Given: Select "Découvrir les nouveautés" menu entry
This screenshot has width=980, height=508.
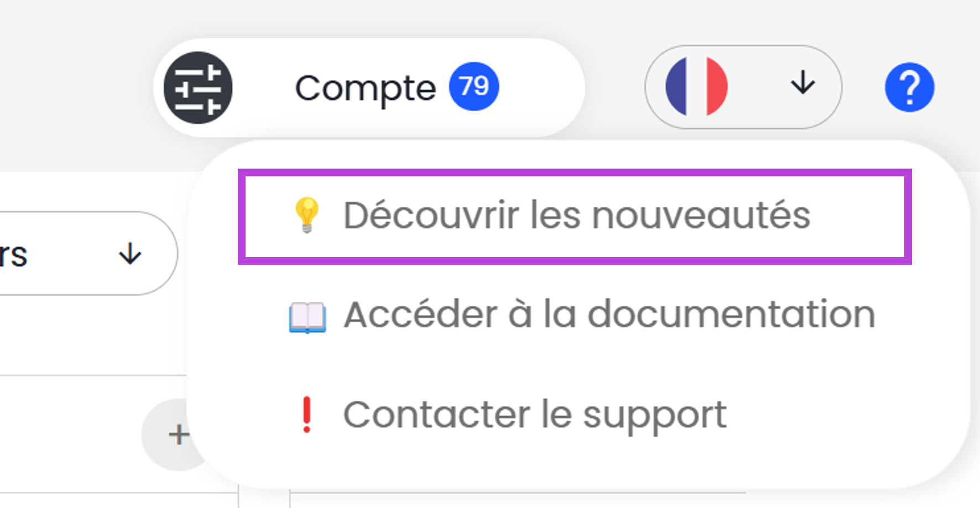Looking at the screenshot, I should (575, 216).
